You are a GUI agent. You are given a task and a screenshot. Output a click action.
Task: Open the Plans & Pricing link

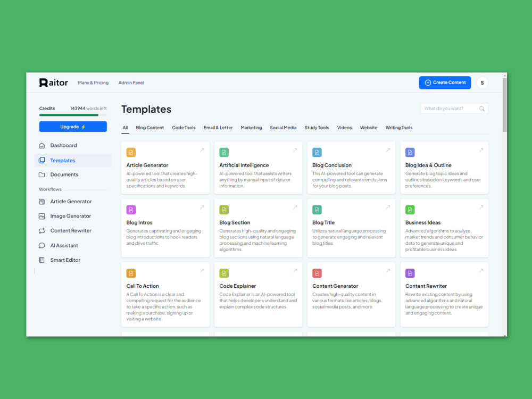[93, 83]
